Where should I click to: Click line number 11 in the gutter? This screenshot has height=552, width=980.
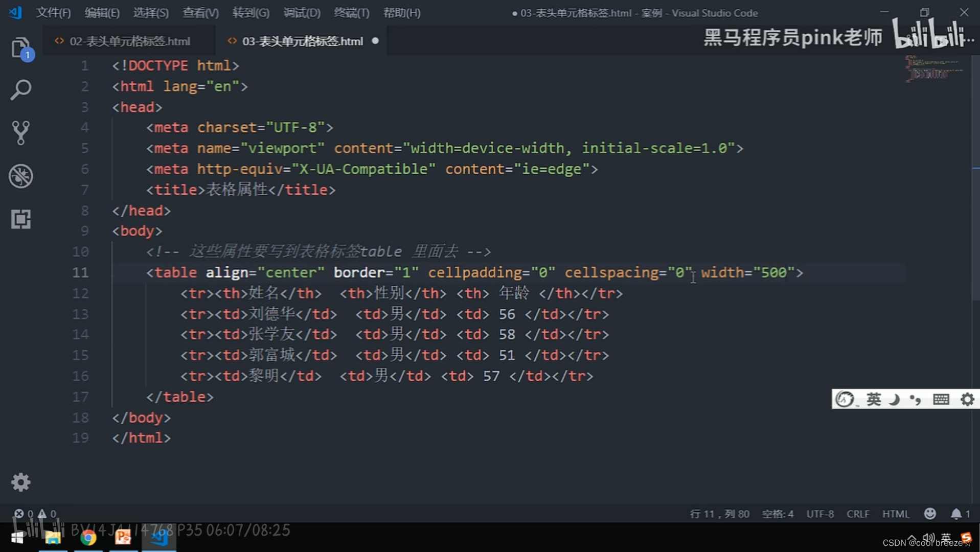[x=80, y=272]
